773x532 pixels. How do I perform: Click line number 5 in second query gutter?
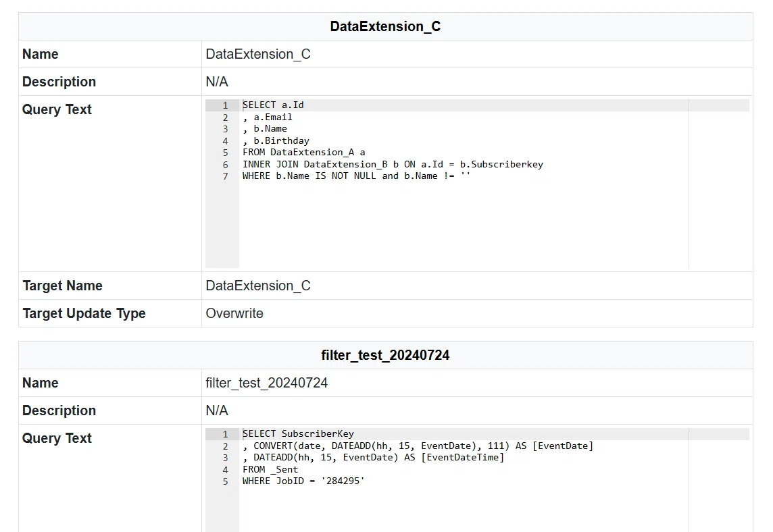tap(225, 481)
